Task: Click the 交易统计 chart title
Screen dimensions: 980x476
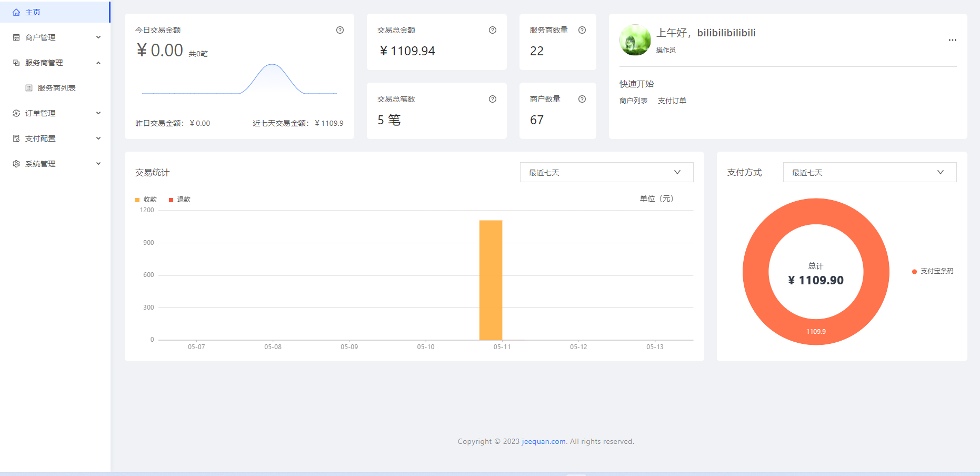Action: click(x=152, y=173)
